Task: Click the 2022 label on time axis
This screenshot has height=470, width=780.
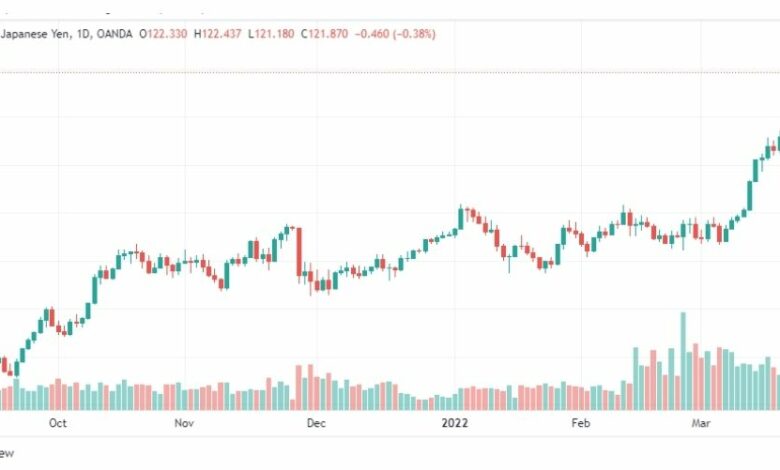Action: [x=455, y=423]
